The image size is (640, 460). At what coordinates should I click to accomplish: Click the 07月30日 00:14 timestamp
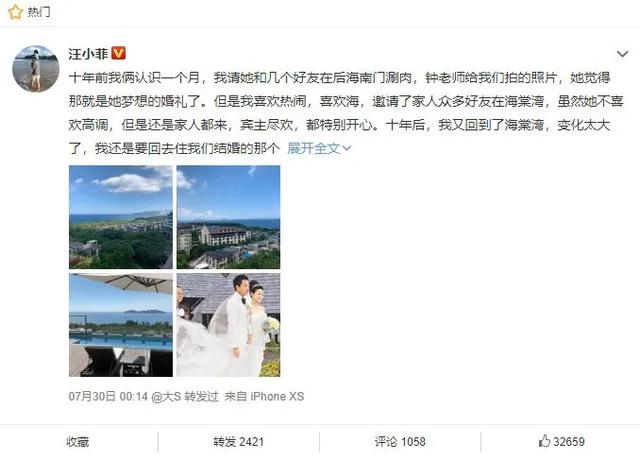[108, 396]
